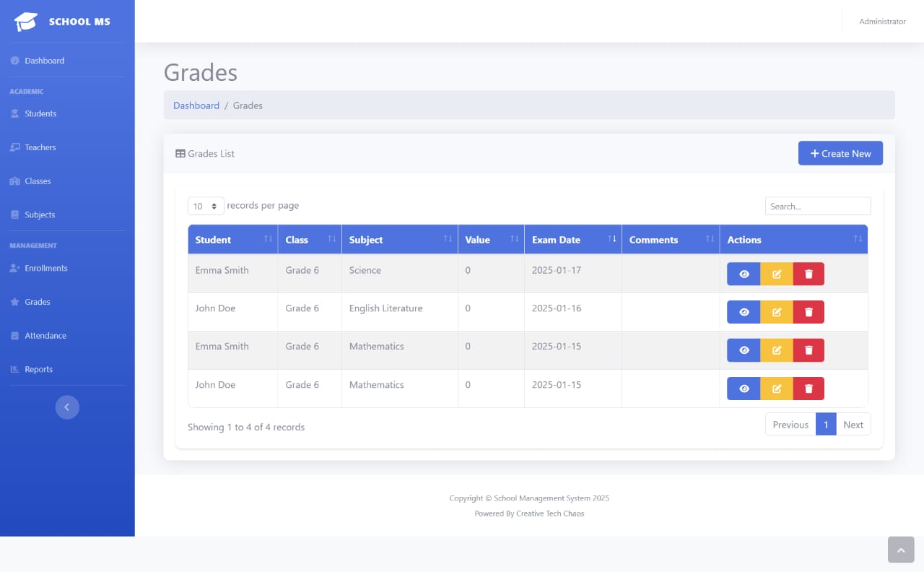Open the Enrollments page
924x572 pixels.
[x=67, y=268]
